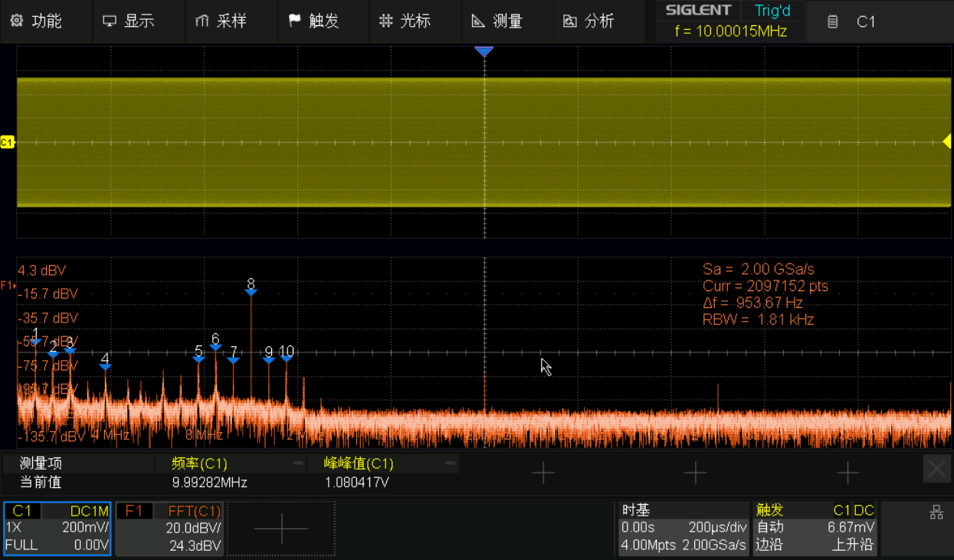
Task: Open the 测量 measure menu
Action: click(497, 21)
